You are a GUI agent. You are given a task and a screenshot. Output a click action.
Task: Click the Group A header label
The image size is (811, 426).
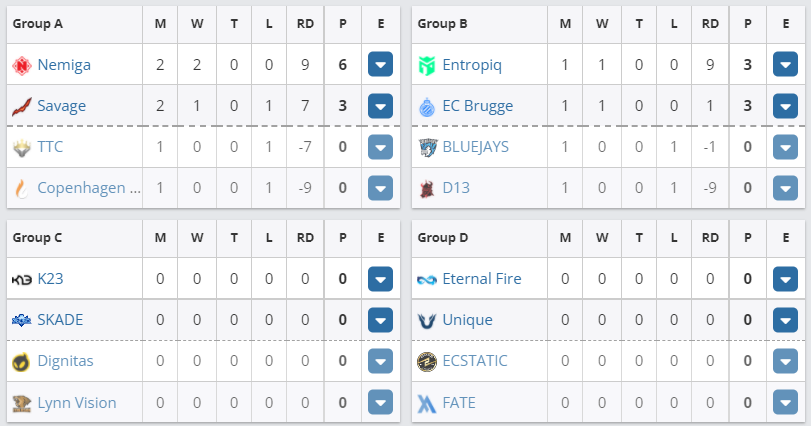(38, 22)
